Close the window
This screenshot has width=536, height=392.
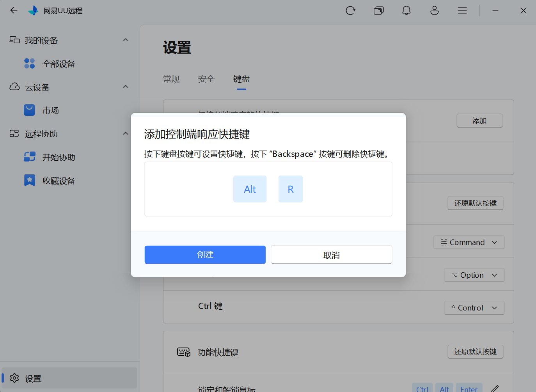click(524, 11)
